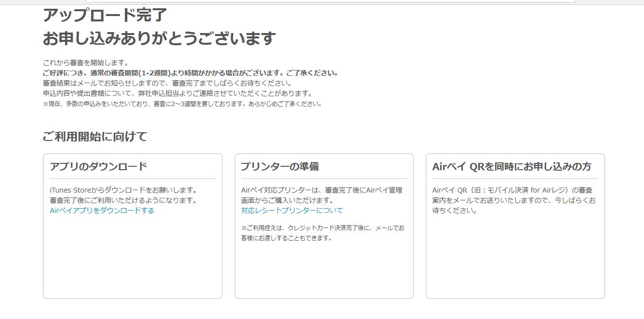Click the ※現在、多数の申込み small note
Viewport: 644px width, 319px height.
coord(182,104)
